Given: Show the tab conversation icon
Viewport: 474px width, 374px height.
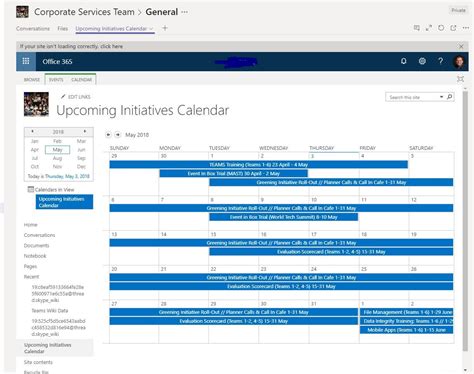Looking at the screenshot, I should 417,28.
